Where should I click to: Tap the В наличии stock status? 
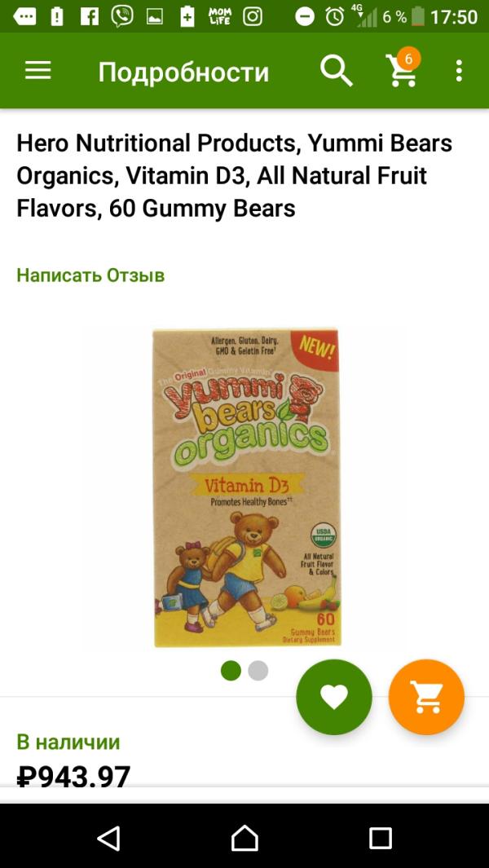point(68,742)
